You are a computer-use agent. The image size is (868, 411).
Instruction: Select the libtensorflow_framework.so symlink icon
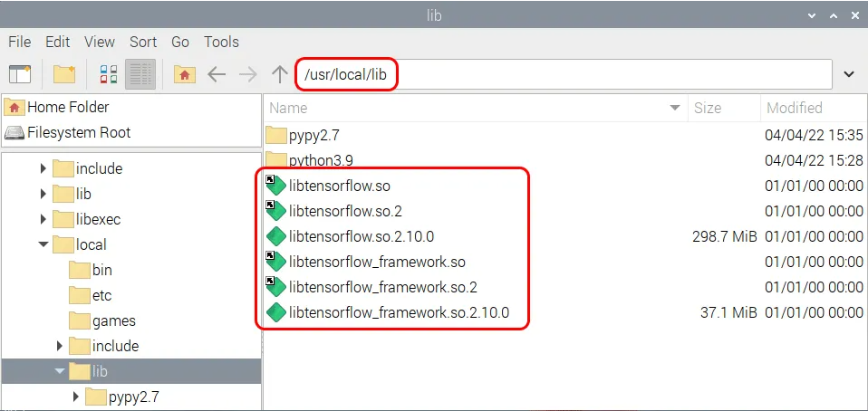[x=275, y=262]
